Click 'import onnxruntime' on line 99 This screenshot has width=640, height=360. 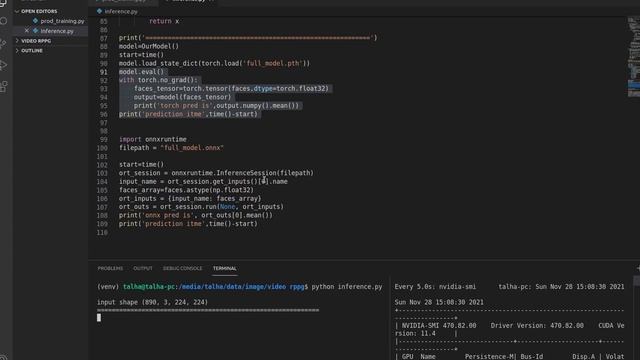[x=153, y=139]
